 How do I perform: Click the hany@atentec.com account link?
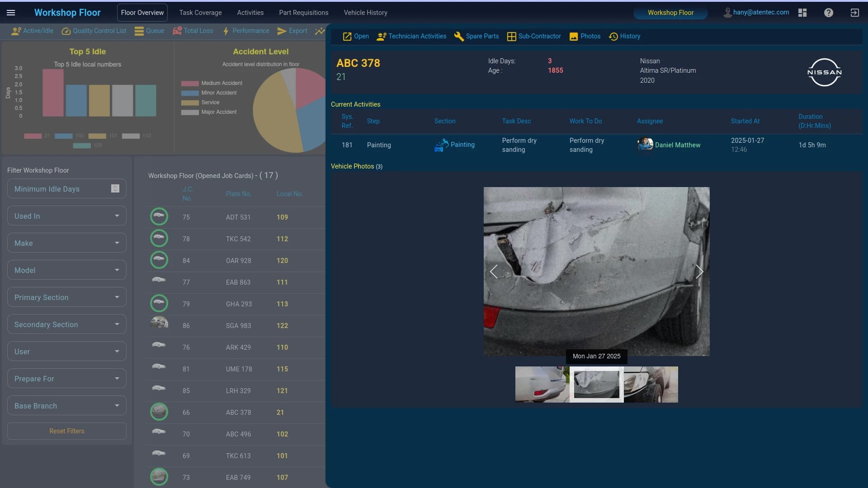761,12
